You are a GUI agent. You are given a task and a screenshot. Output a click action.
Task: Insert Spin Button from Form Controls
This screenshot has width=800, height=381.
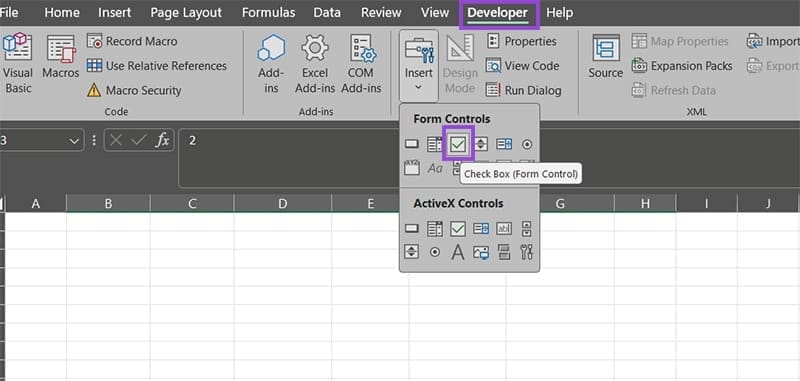click(481, 144)
